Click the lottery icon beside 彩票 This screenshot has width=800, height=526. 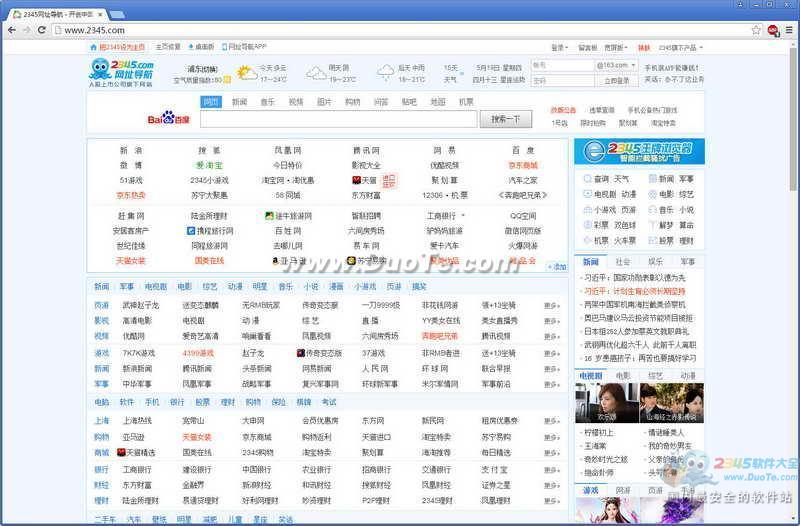coord(588,225)
